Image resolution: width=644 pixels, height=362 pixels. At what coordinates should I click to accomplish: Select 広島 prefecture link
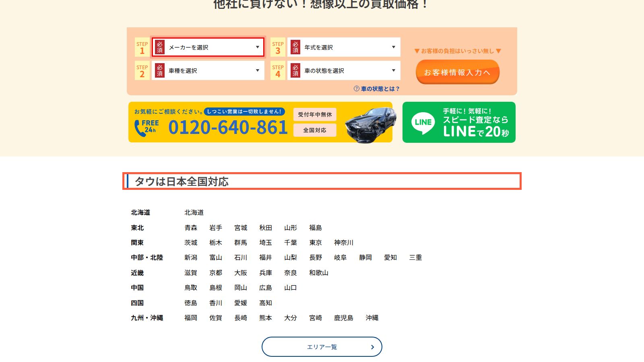pyautogui.click(x=266, y=288)
